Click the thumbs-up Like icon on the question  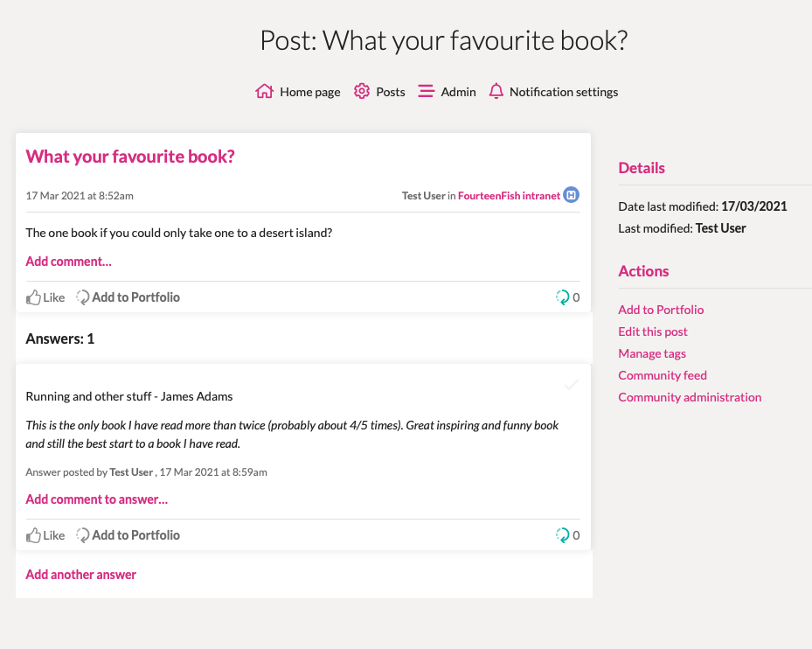33,297
